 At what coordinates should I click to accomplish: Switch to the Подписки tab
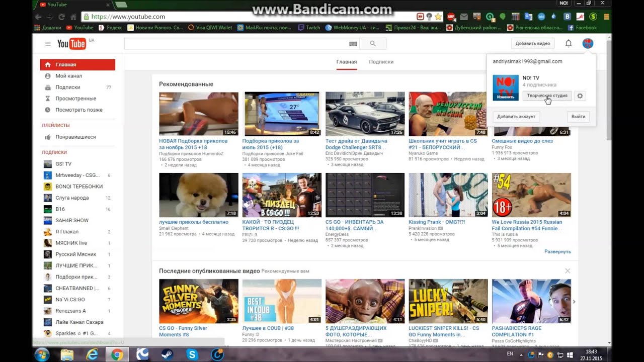381,62
